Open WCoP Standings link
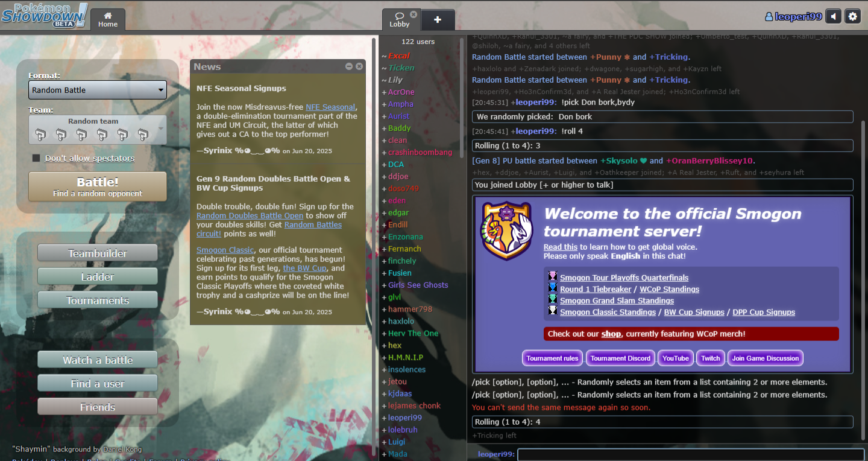This screenshot has height=461, width=868. tap(669, 289)
